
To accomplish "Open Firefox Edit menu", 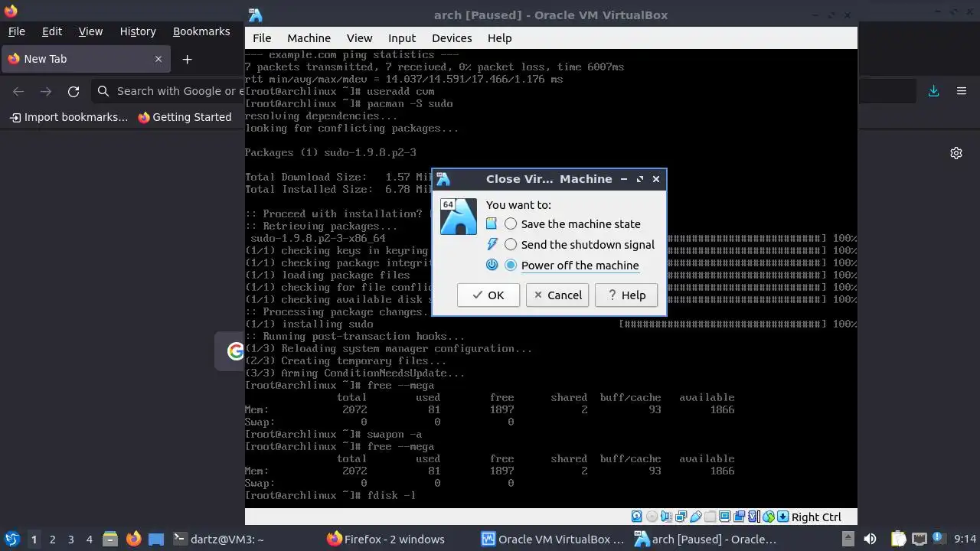I will 52,31.
